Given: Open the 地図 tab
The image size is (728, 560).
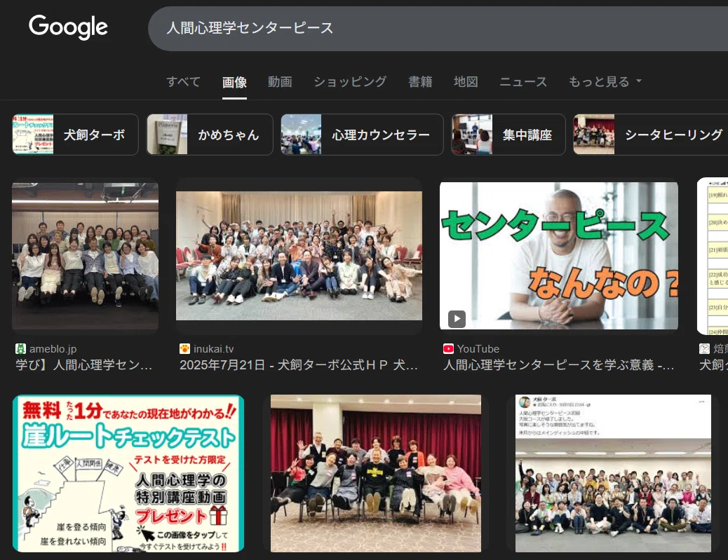Looking at the screenshot, I should tap(466, 82).
